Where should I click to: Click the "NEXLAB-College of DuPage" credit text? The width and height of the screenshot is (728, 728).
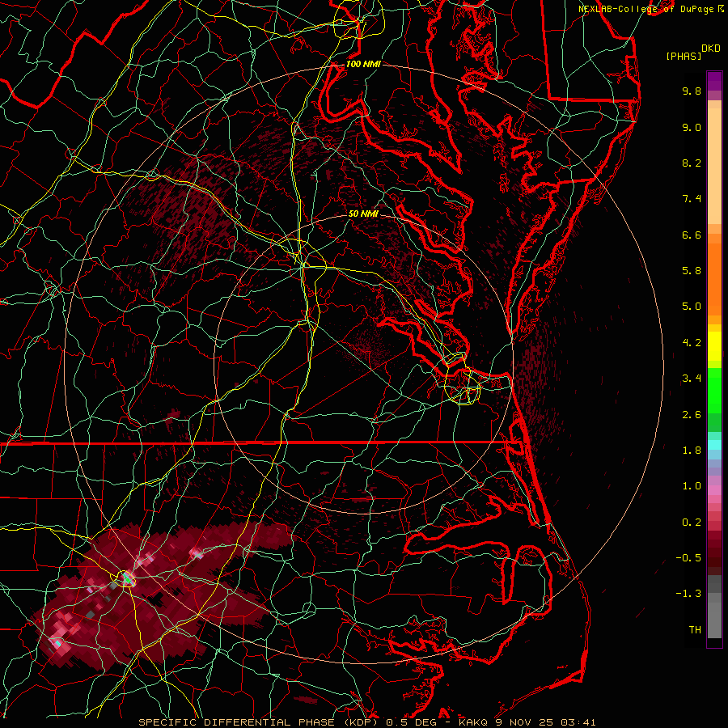tap(645, 9)
